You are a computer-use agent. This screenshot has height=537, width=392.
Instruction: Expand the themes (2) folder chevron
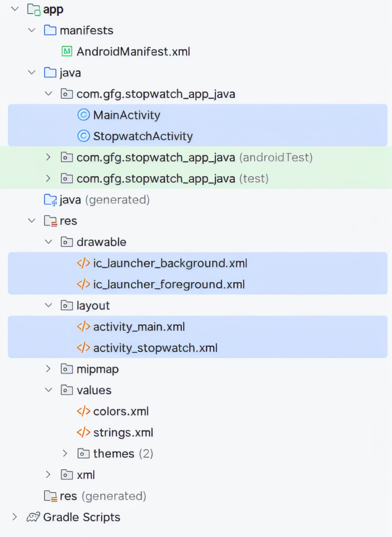[65, 454]
